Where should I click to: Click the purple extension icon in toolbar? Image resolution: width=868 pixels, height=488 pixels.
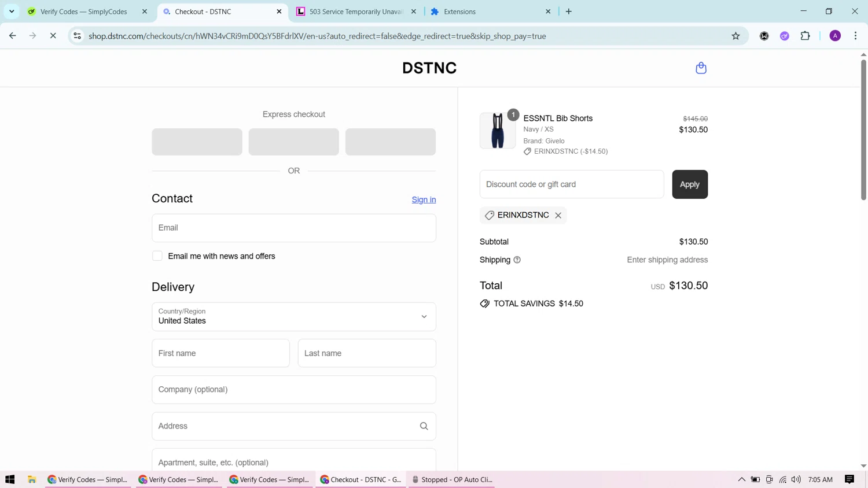point(785,36)
